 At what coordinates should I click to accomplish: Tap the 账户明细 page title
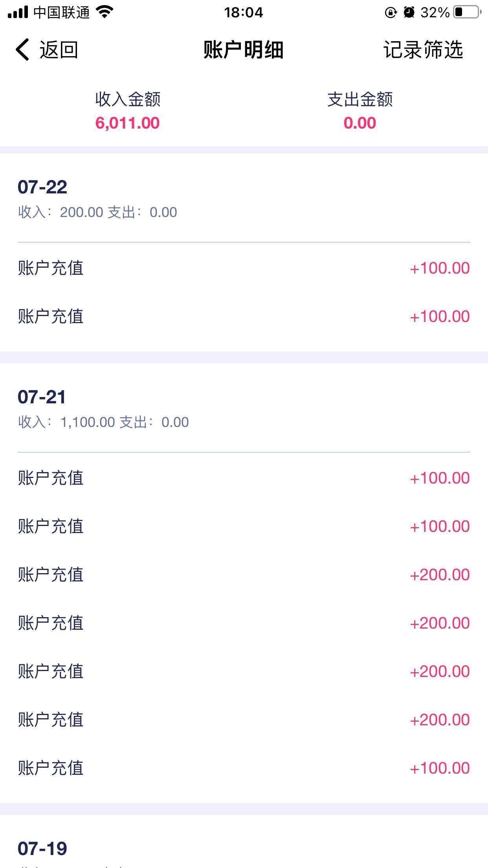click(244, 50)
